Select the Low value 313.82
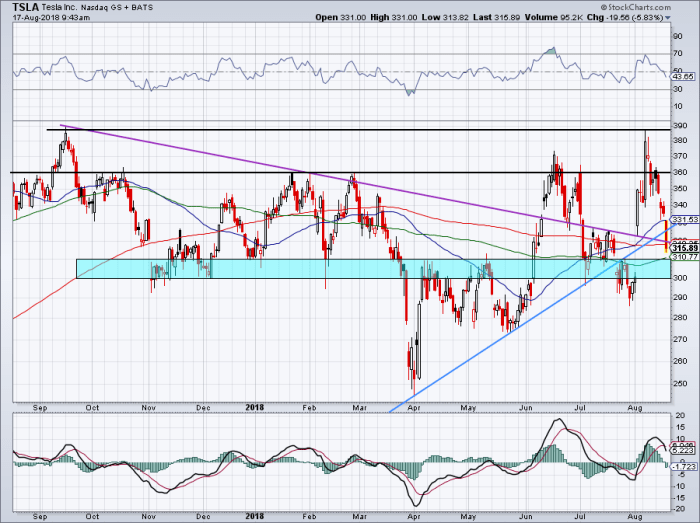700x523 pixels. pyautogui.click(x=455, y=17)
